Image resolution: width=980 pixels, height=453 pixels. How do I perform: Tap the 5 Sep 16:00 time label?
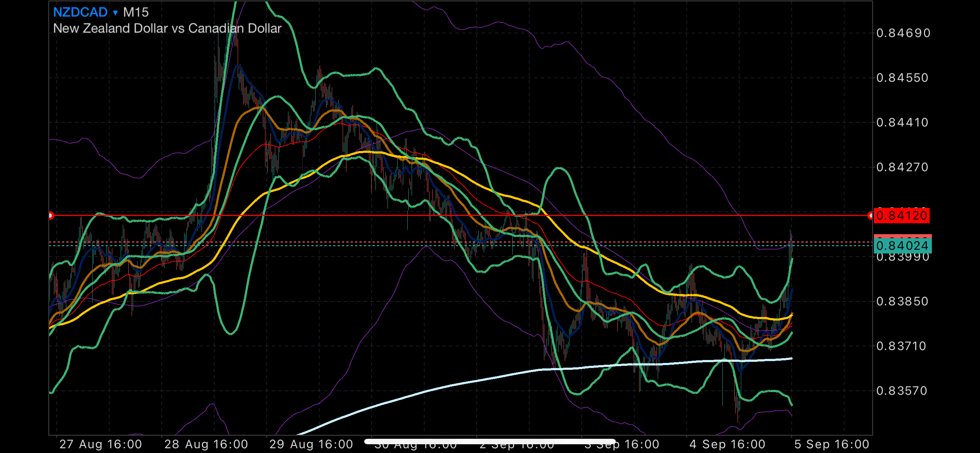point(832,444)
